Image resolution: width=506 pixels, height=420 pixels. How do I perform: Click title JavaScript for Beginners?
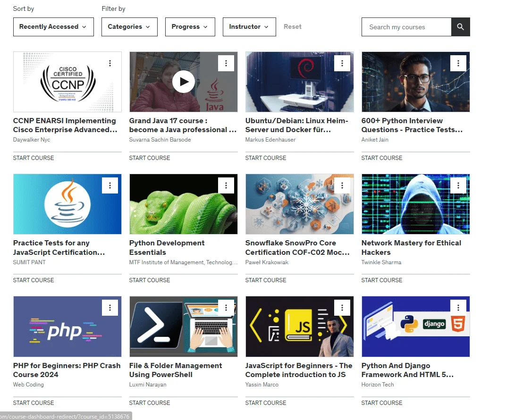[x=299, y=370]
